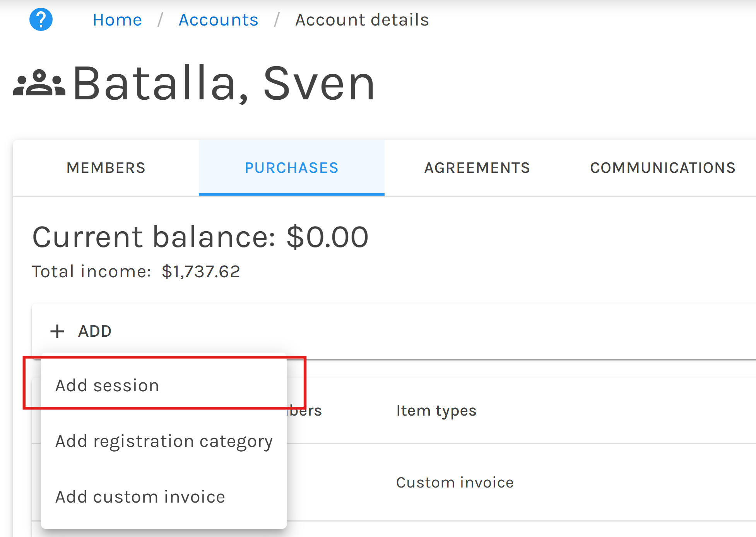The width and height of the screenshot is (756, 537).
Task: Click the Account details breadcrumb text
Action: [362, 20]
